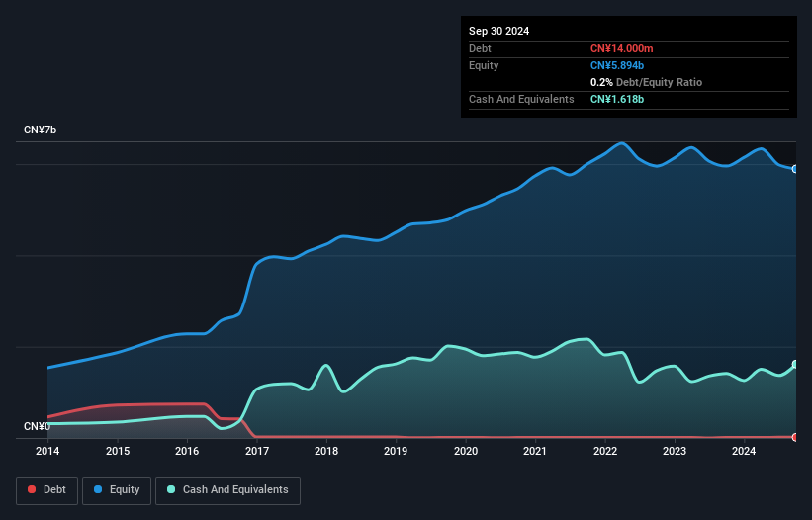Click the blue dot in the Equity legend
812x520 pixels.
98,489
